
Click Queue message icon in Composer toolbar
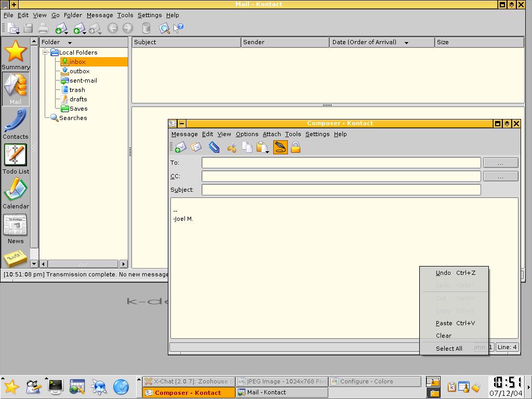pos(196,147)
